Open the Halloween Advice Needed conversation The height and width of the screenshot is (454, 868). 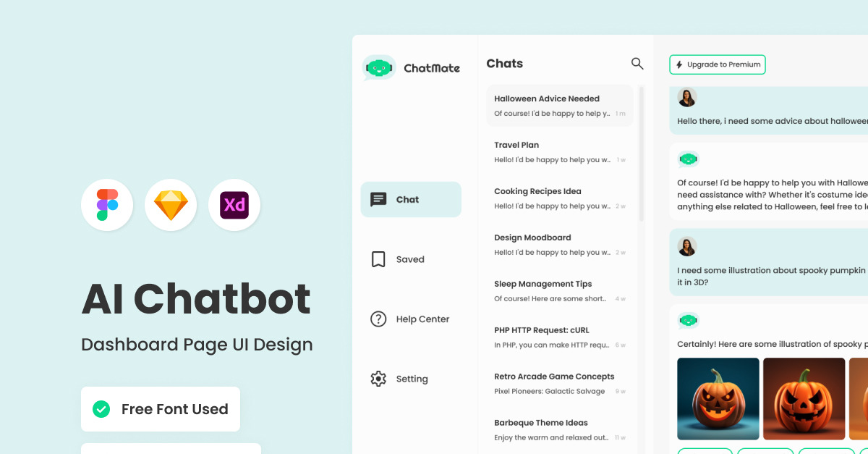(560, 105)
